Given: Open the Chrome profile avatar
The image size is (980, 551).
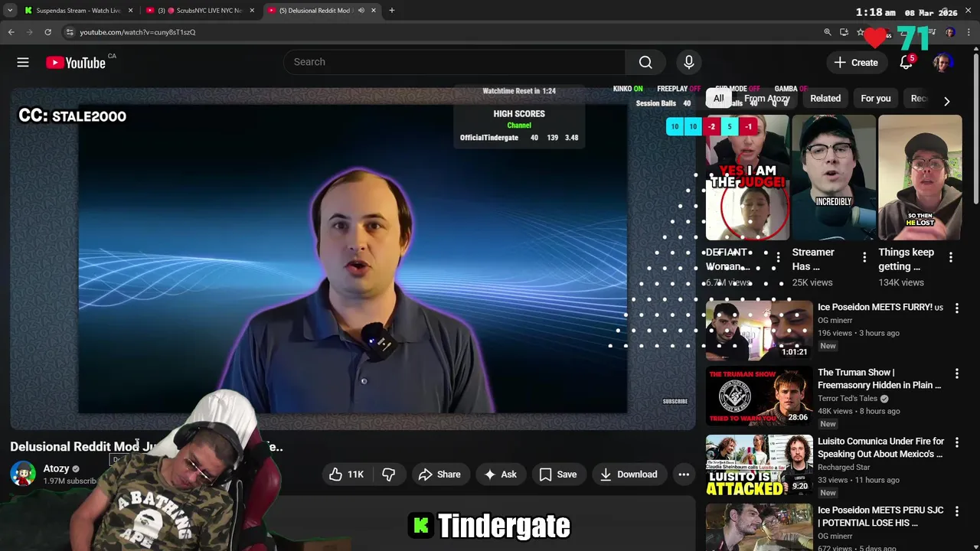Looking at the screenshot, I should point(950,32).
